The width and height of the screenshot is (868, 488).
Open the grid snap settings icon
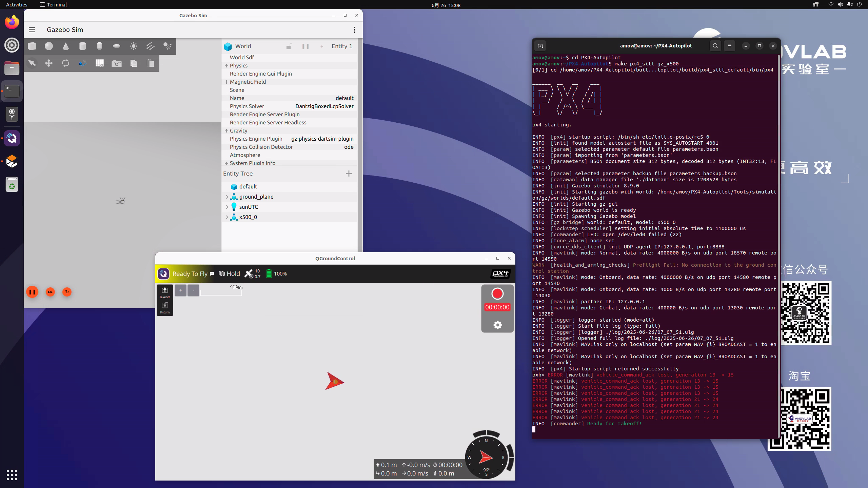tap(100, 63)
